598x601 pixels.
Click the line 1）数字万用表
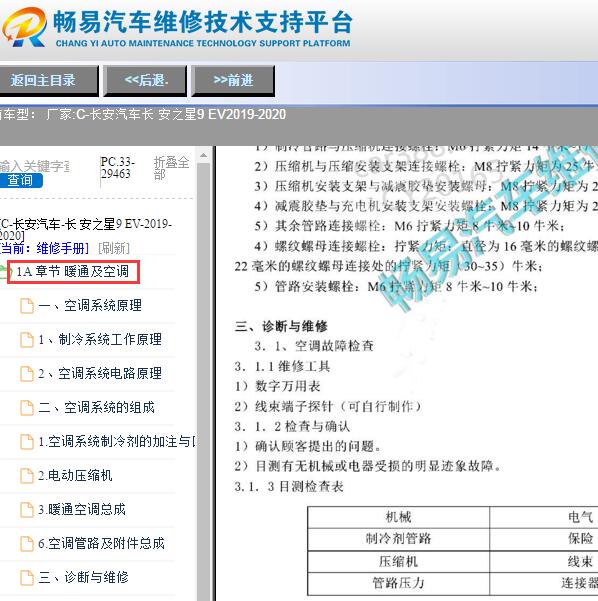click(x=278, y=386)
